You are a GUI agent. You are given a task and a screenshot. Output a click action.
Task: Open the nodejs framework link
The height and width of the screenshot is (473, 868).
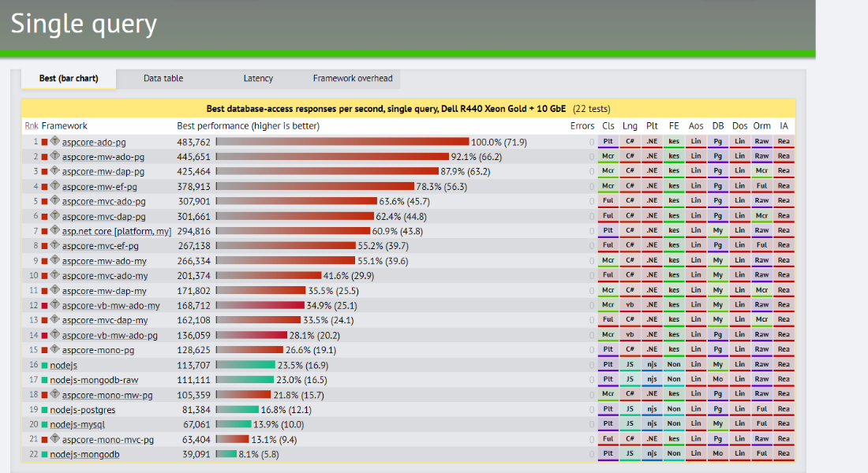(x=64, y=365)
